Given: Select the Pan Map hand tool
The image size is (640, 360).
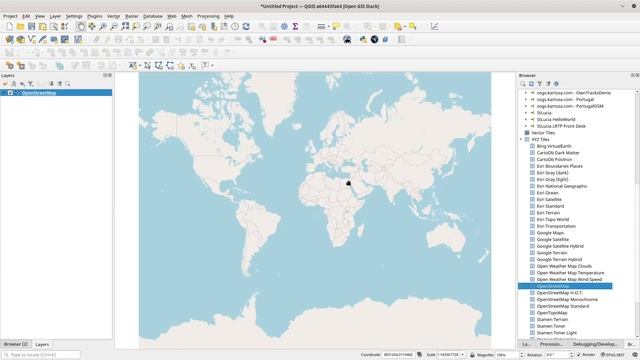Looking at the screenshot, I should (x=81, y=27).
